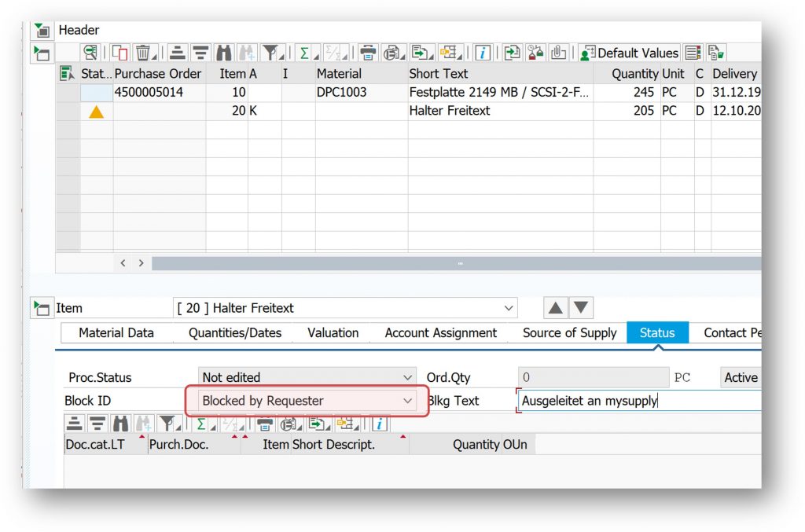This screenshot has width=805, height=532.
Task: Click the Blkg Text input field
Action: (640, 401)
